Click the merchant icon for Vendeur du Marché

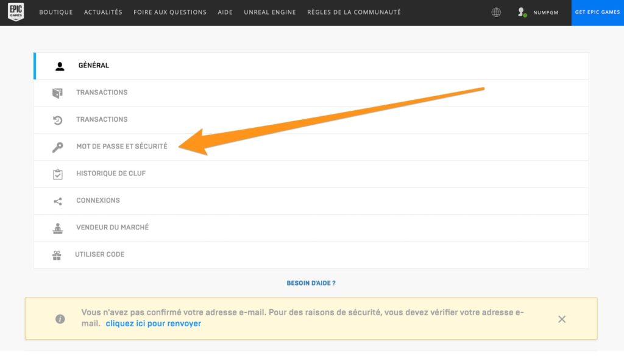[x=58, y=228]
